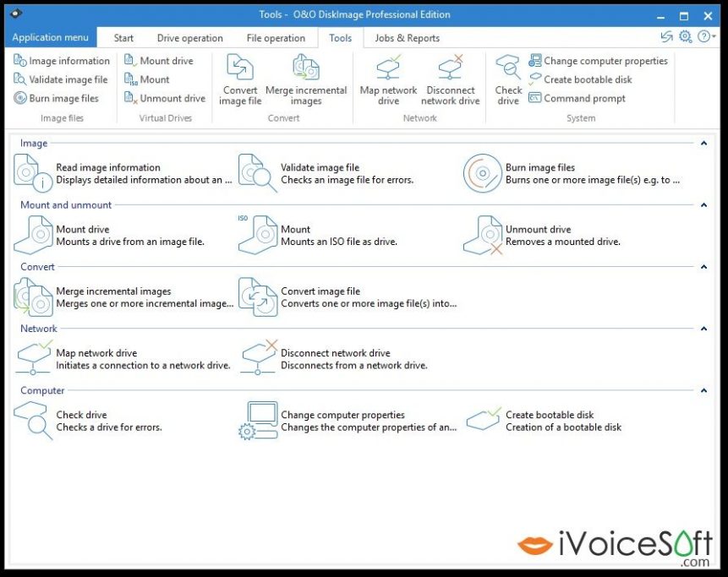Open the Application menu
Viewport: 728px width, 577px height.
(x=51, y=37)
